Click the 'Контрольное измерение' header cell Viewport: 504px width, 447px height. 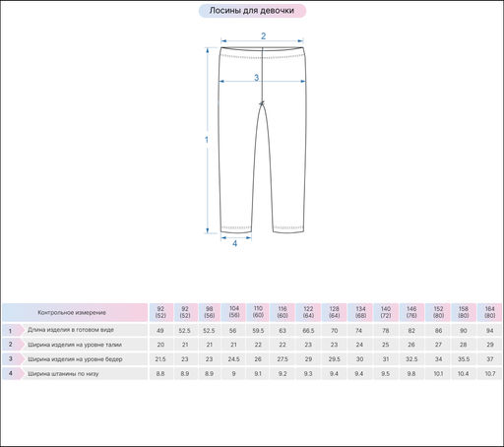click(x=75, y=312)
